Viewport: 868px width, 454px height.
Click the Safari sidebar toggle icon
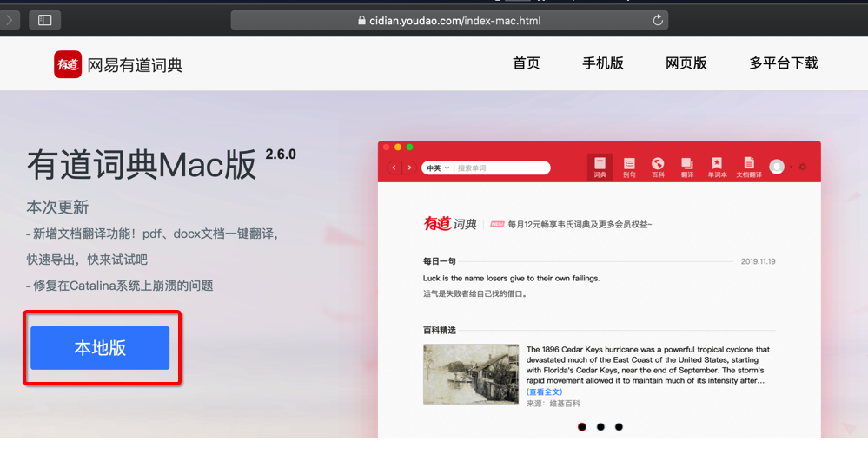click(x=45, y=21)
